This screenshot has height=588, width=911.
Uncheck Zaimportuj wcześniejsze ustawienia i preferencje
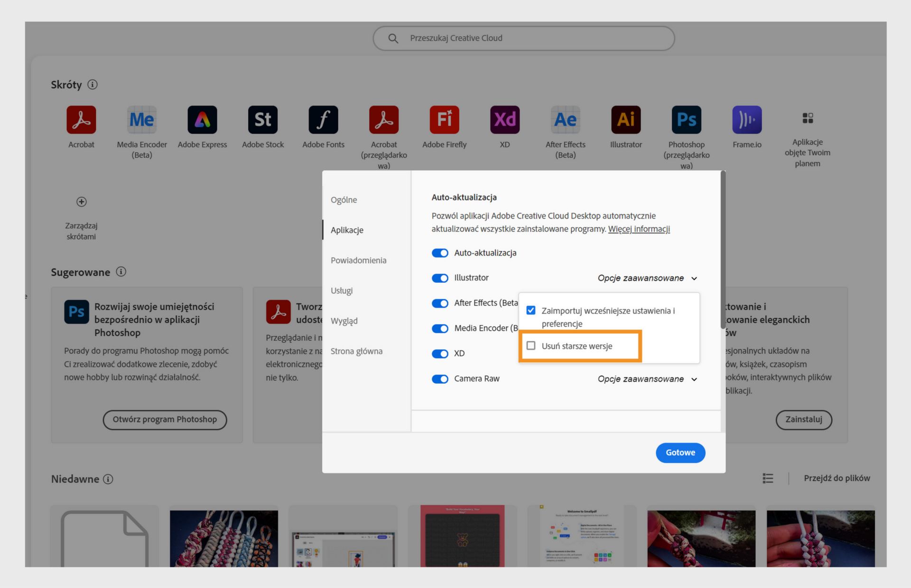531,311
